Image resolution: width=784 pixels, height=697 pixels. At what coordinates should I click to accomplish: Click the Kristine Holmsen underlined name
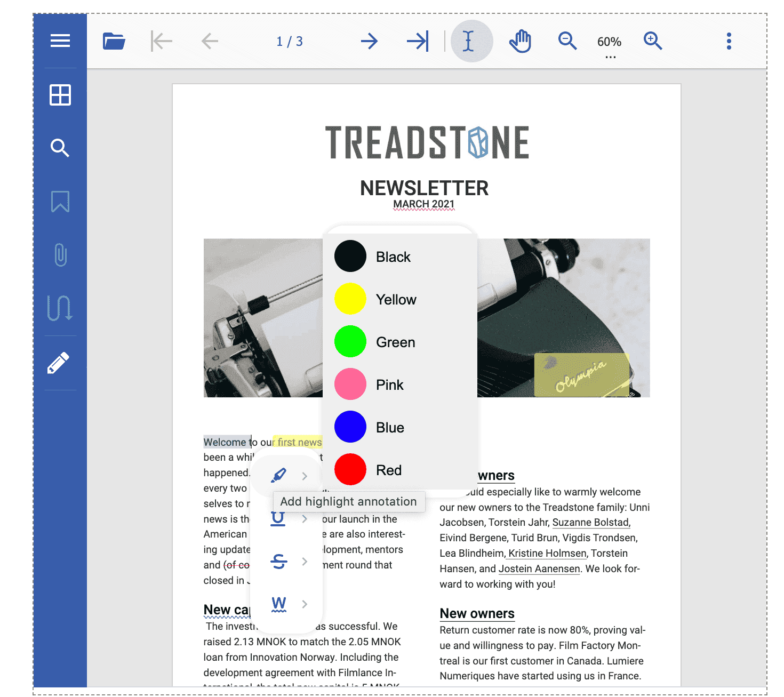[547, 554]
